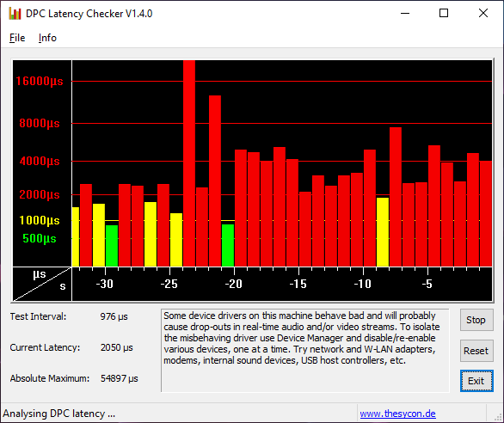Click the Current Latency value 2050 µs

coord(117,347)
